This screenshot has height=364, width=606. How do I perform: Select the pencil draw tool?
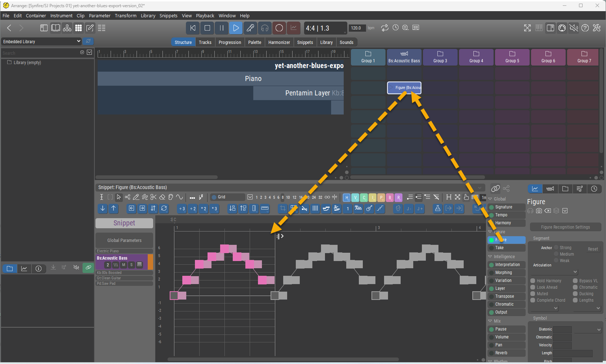136,197
